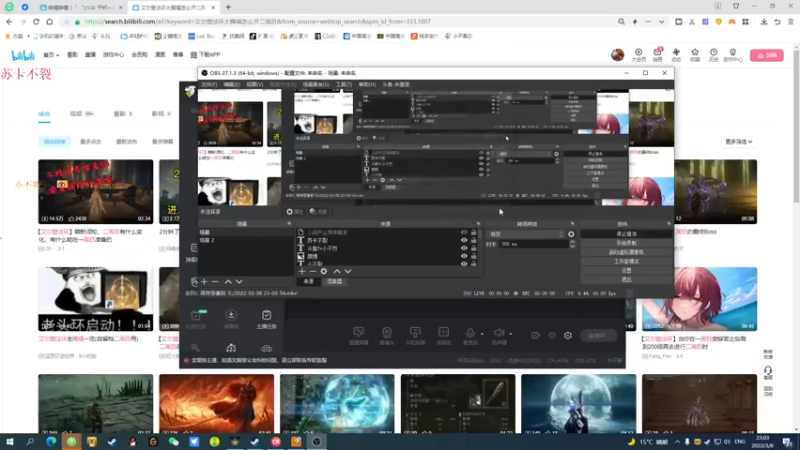The image size is (800, 450).
Task: Select the 视频 tab in Bilibili search results
Action: (x=82, y=114)
